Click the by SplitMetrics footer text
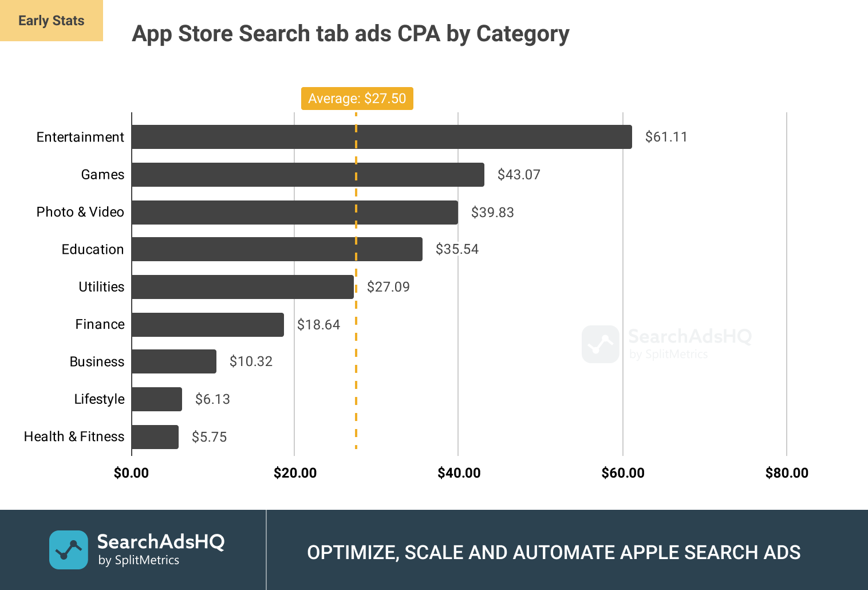The height and width of the screenshot is (590, 868). [x=139, y=560]
